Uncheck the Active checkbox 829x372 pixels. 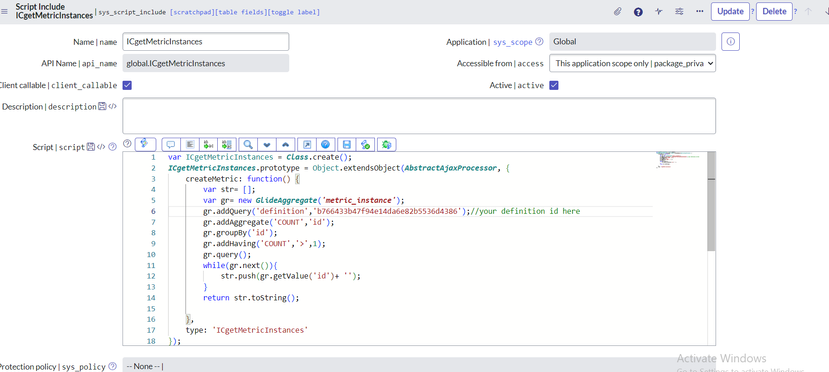554,85
